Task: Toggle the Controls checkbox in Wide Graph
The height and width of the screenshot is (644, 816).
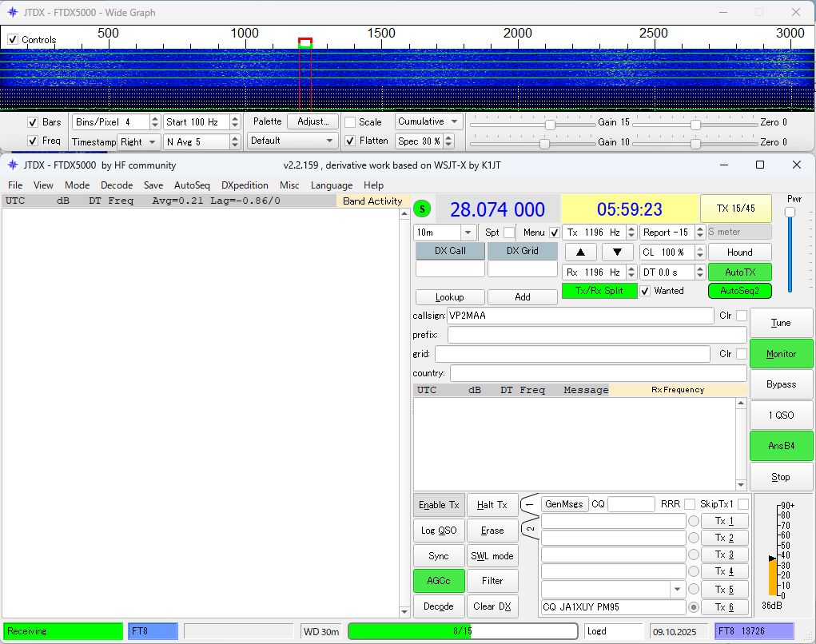Action: [12, 38]
